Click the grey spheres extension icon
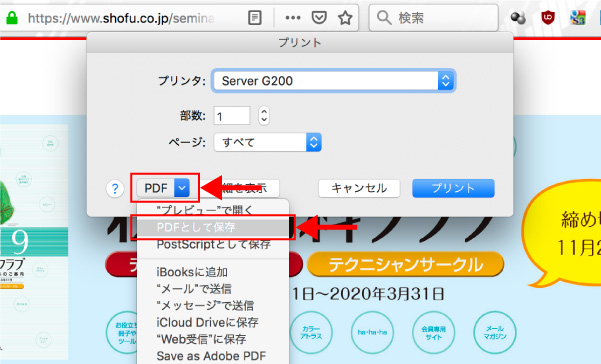 click(518, 18)
